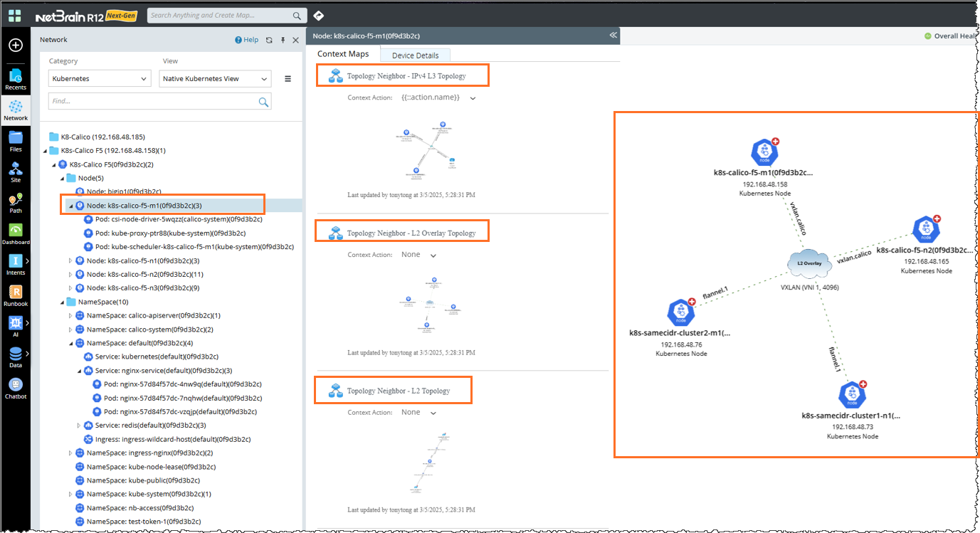980x533 pixels.
Task: Open Dashboard in the left sidebar
Action: [15, 233]
